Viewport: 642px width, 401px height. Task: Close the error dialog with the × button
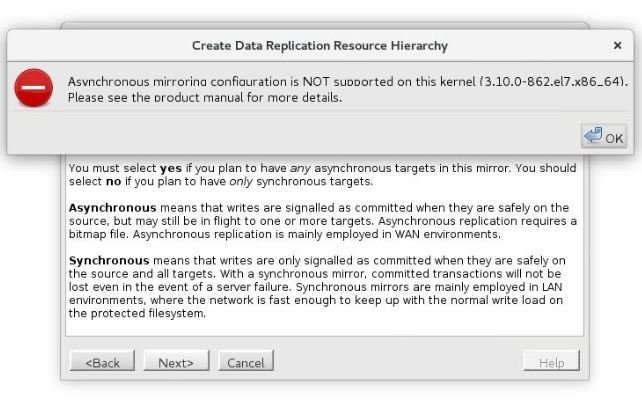[617, 46]
